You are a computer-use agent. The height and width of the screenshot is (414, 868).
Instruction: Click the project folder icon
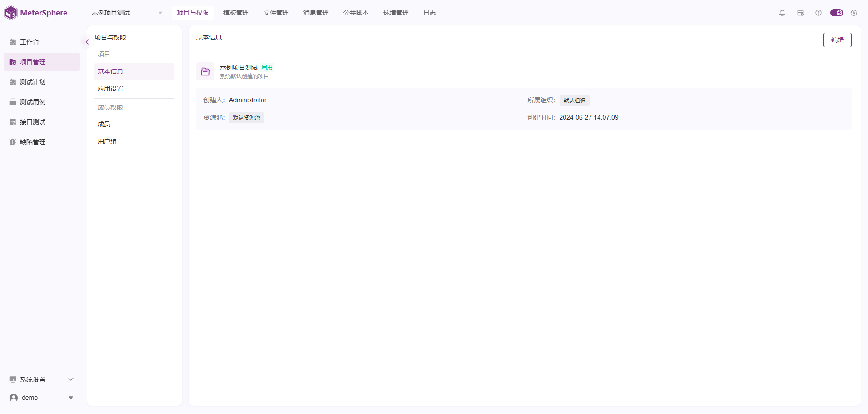205,71
